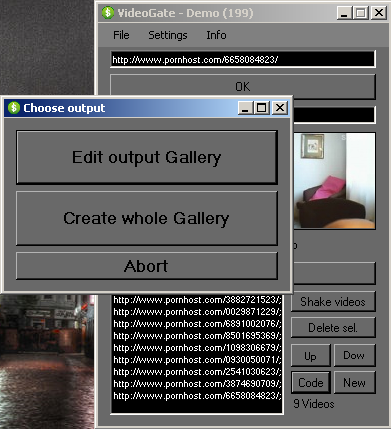
Task: Close the VideoGate window
Action: pos(378,13)
